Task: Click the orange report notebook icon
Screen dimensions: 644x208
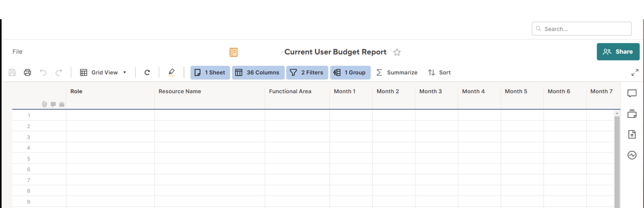Action: point(233,52)
